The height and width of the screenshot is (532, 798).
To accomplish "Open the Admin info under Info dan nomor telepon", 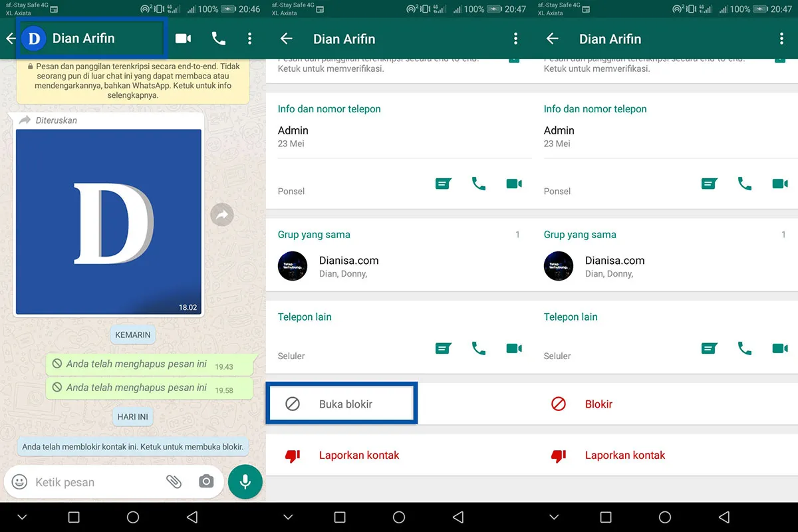I will (293, 130).
